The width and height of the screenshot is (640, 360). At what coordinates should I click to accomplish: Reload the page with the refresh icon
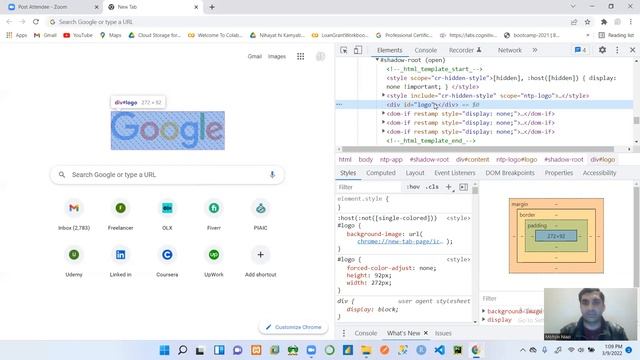point(36,22)
